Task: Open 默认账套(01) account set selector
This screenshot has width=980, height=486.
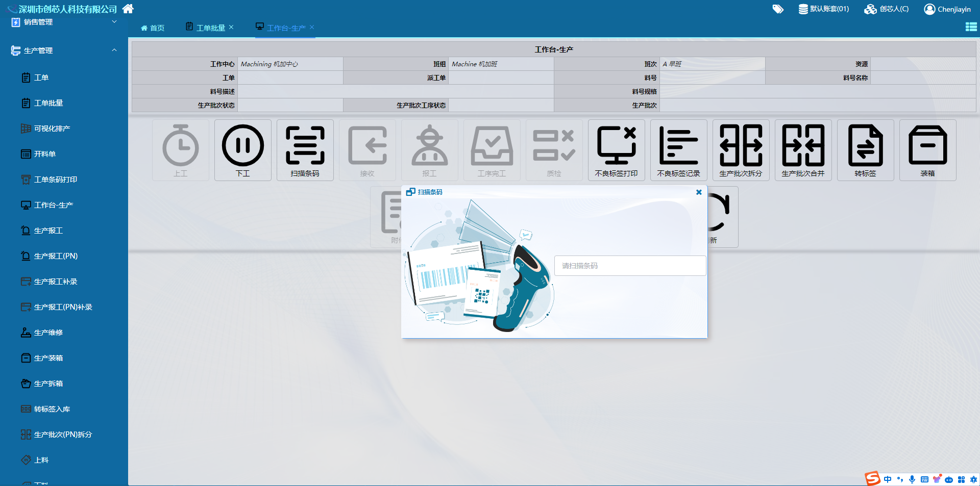Action: tap(824, 9)
